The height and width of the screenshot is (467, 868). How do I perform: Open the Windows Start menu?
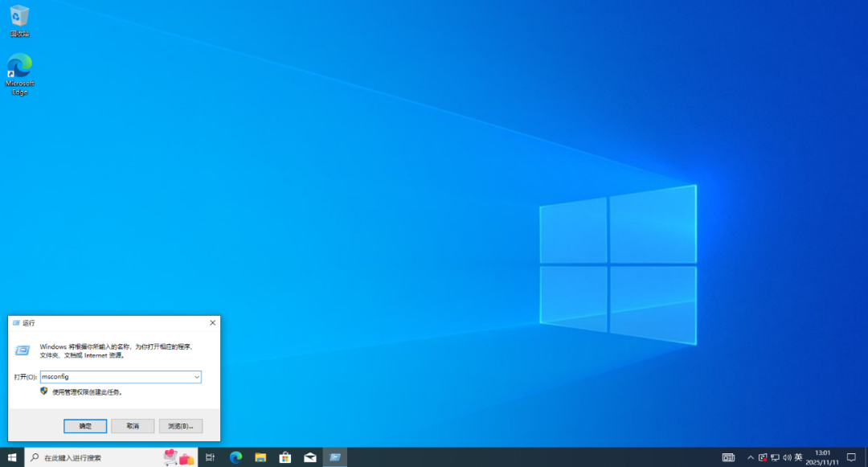tap(12, 457)
